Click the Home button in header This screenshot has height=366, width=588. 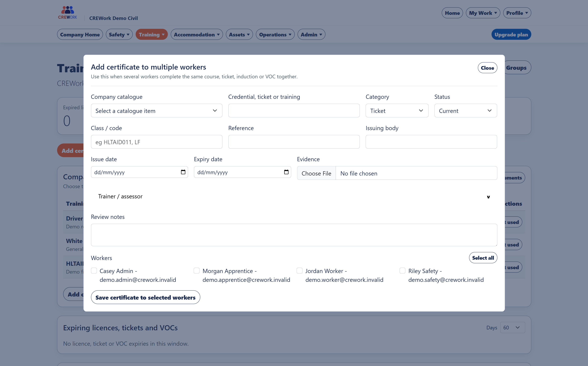pos(452,13)
